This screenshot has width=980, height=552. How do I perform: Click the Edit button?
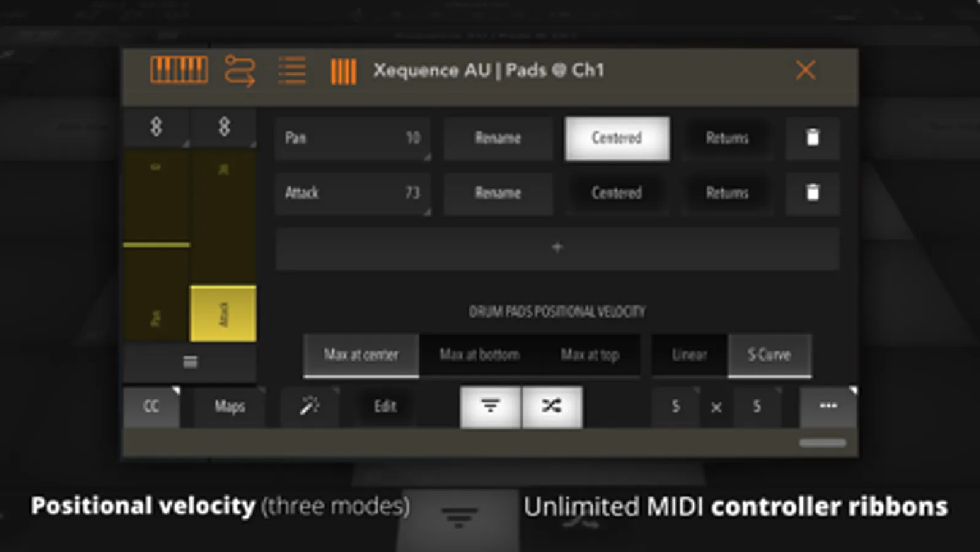pyautogui.click(x=386, y=406)
